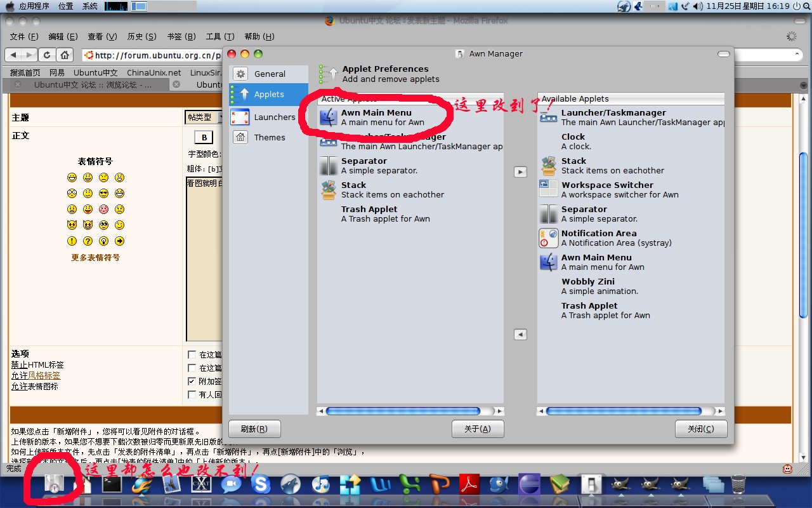Launch XChat from the dock
The height and width of the screenshot is (508, 812).
[201, 485]
